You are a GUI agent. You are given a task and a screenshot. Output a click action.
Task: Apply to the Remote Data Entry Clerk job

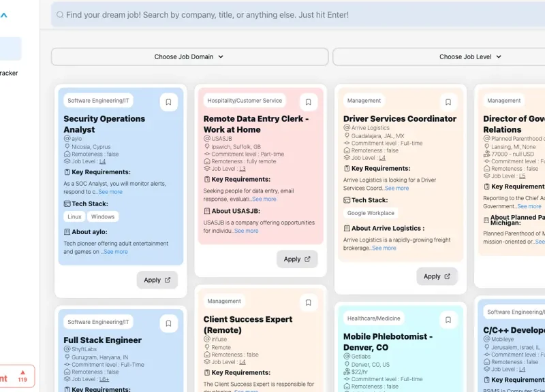[x=296, y=259]
